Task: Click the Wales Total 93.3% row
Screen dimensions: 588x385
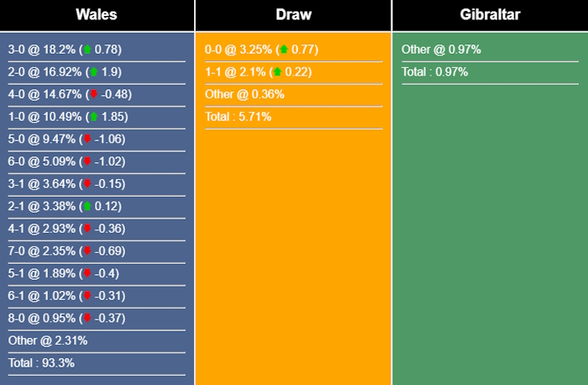Action: 41,363
